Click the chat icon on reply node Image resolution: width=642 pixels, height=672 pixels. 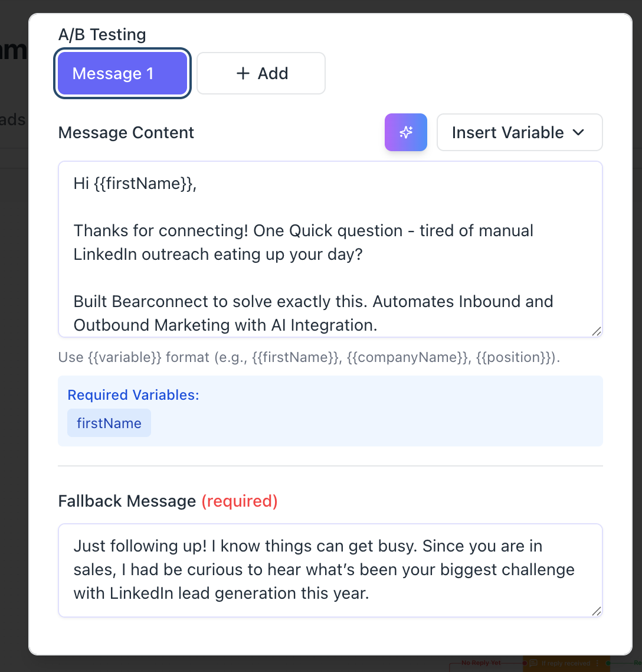533,663
